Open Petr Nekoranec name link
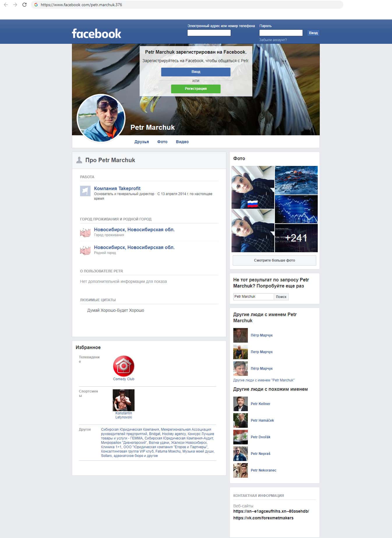This screenshot has width=392, height=538. (264, 470)
